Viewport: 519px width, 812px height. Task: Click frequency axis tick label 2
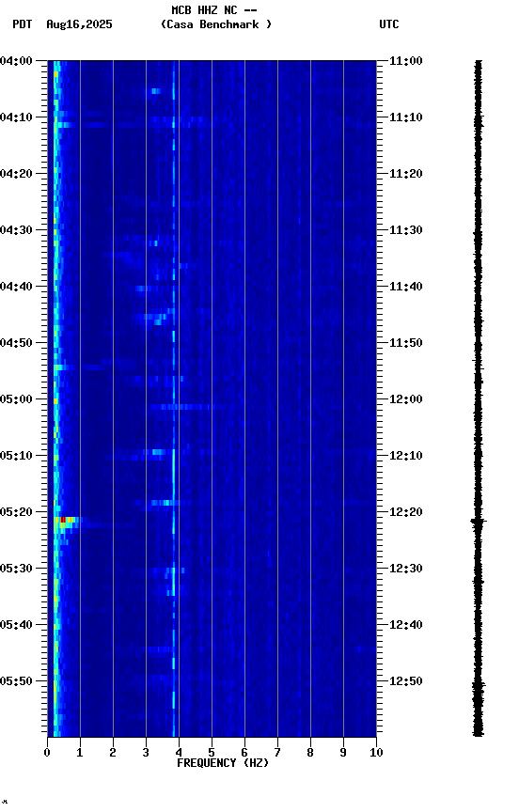coord(113,753)
